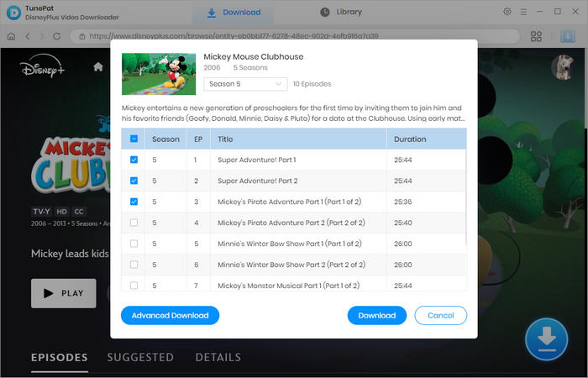Enable checkbox for Minnie's Winter Bow Show Part 1
Viewport: 588px width, 378px height.
[x=134, y=244]
